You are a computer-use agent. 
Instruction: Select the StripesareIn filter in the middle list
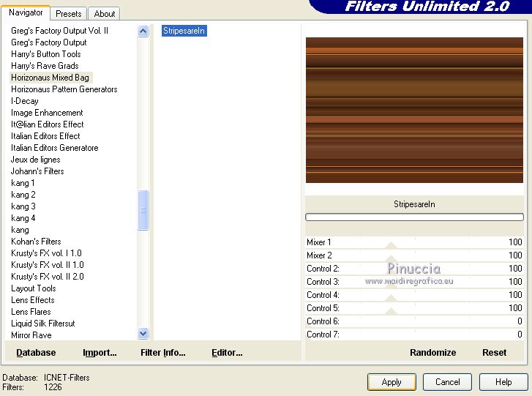coord(184,31)
